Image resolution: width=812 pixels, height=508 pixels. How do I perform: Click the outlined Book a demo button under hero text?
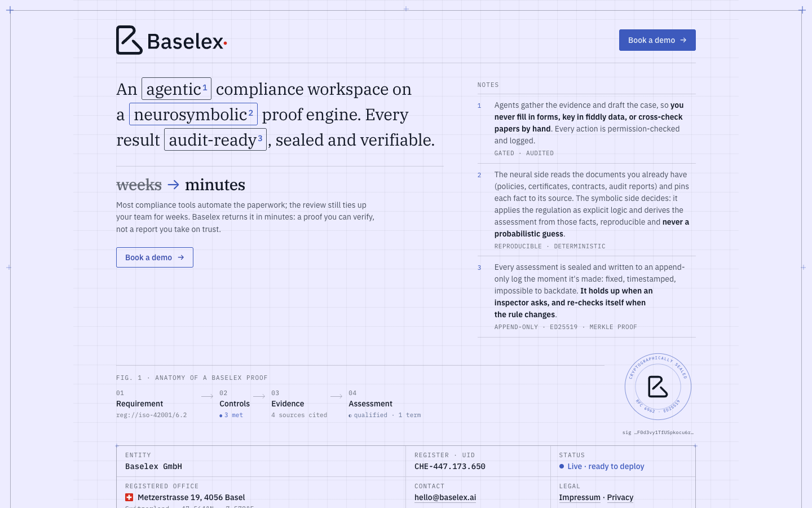point(155,257)
